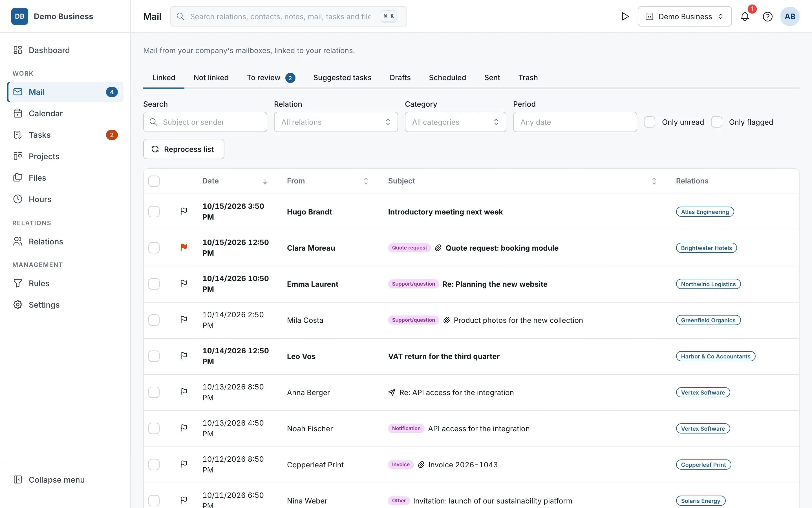812x508 pixels.
Task: Click the sent icon on Re: API access
Action: click(x=392, y=392)
